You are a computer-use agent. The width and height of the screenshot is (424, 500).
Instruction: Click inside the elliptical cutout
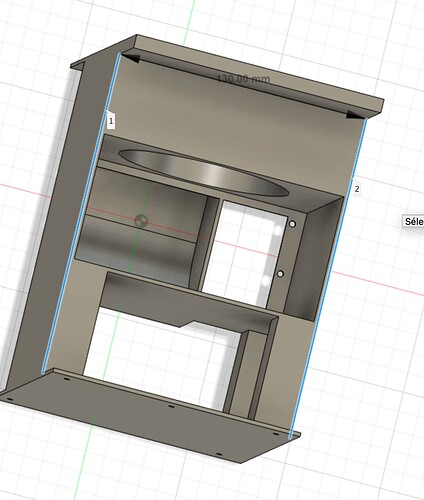pos(203,172)
